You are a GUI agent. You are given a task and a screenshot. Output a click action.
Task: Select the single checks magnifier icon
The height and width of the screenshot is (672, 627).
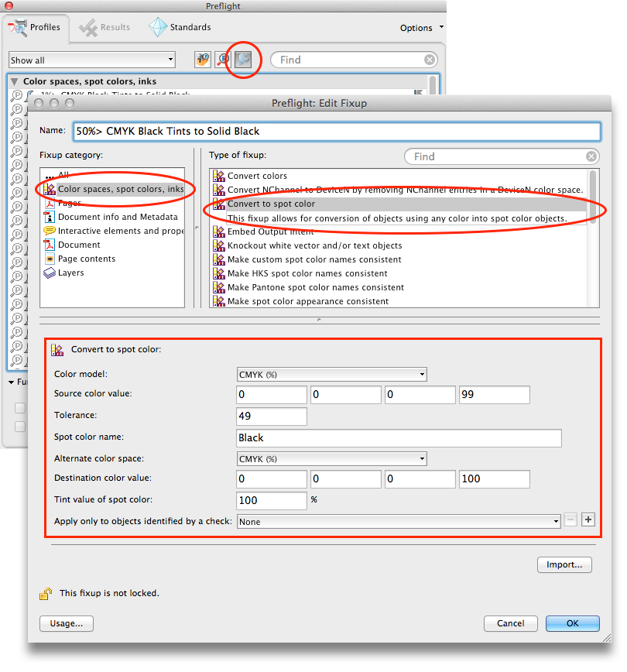click(x=223, y=60)
